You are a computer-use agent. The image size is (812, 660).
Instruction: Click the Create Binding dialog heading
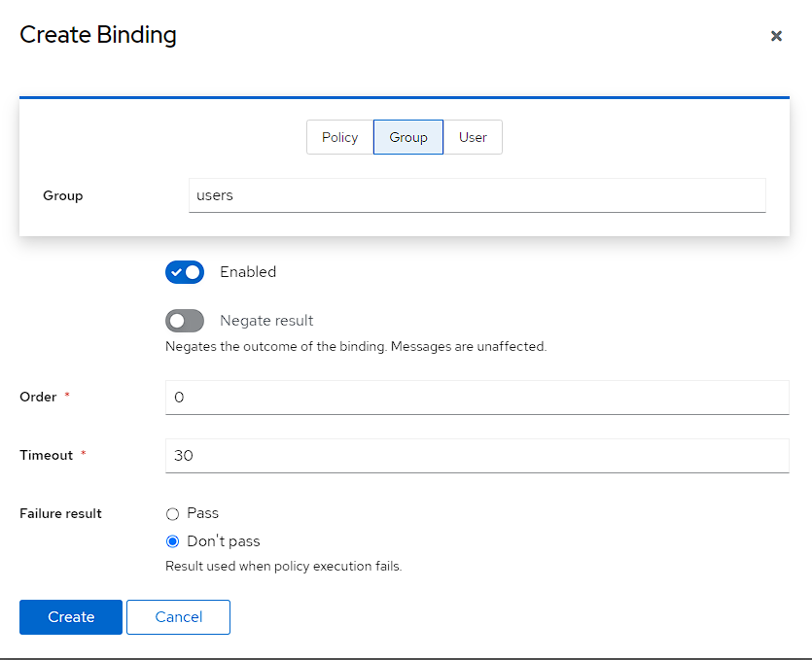pyautogui.click(x=98, y=36)
